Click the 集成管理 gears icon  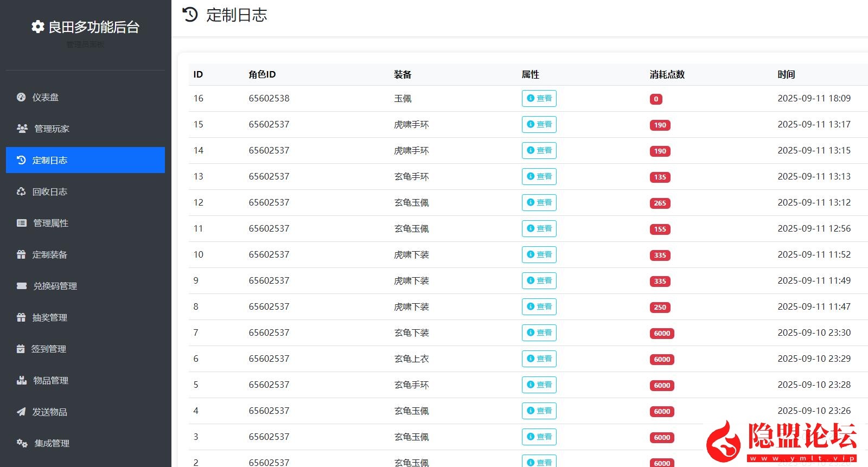coord(22,443)
